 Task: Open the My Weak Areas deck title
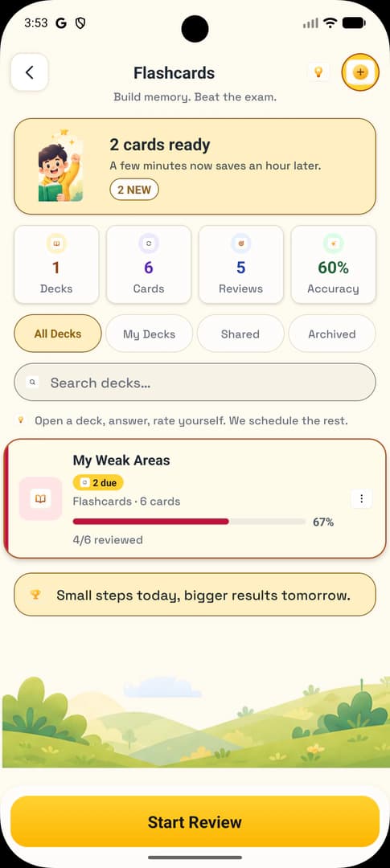click(121, 460)
